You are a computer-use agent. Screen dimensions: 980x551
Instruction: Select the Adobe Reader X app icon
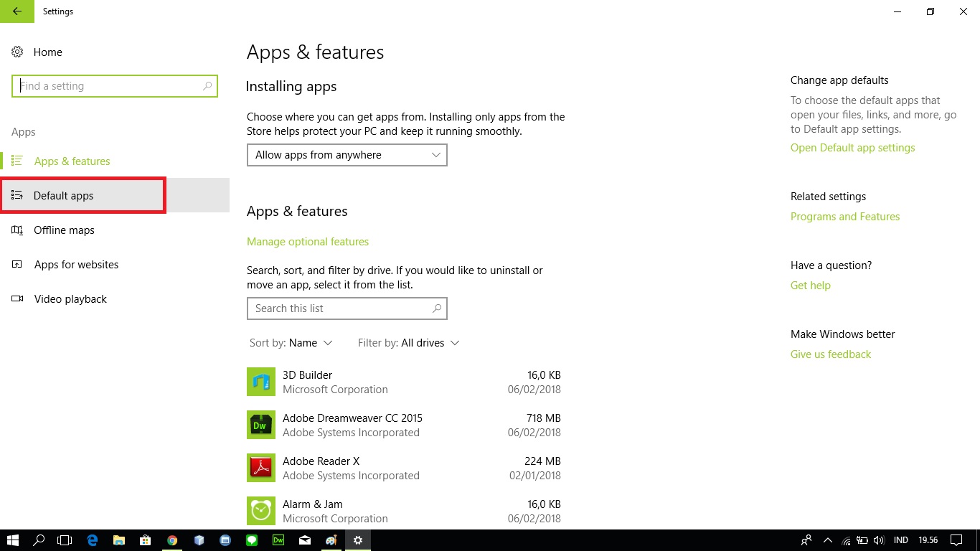(x=261, y=468)
